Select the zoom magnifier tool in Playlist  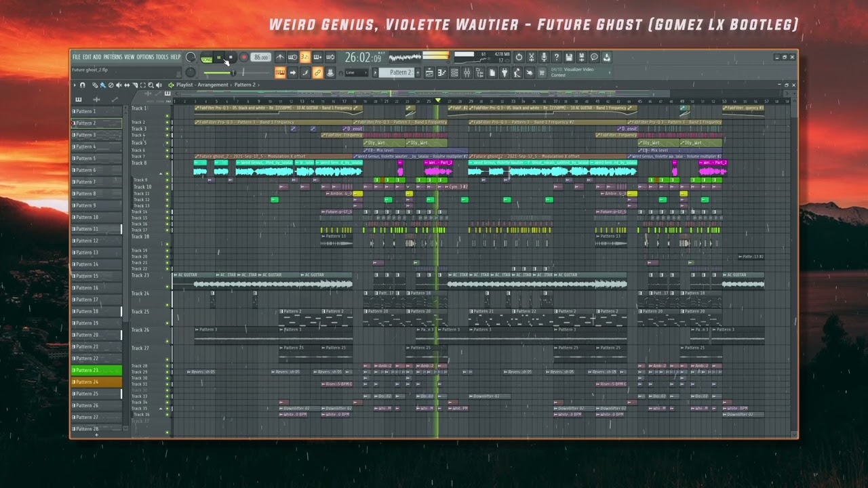click(151, 85)
